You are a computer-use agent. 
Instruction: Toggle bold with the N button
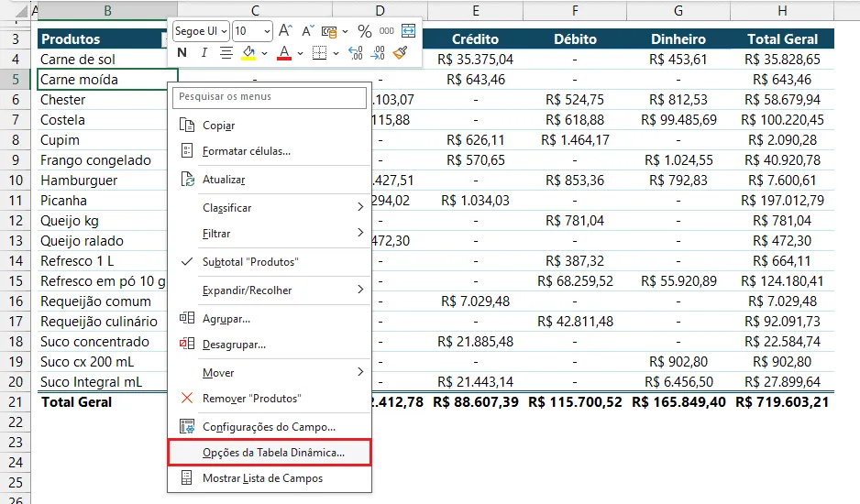coord(182,52)
